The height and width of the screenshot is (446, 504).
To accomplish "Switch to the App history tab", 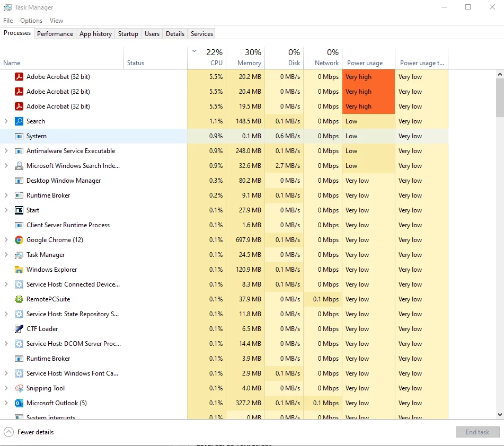I will [95, 34].
